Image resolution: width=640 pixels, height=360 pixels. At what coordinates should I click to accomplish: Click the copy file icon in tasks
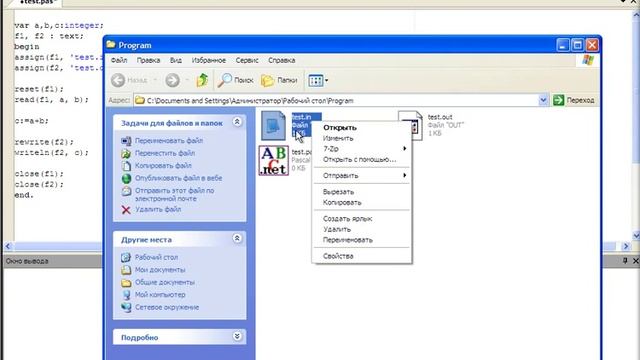pyautogui.click(x=127, y=166)
